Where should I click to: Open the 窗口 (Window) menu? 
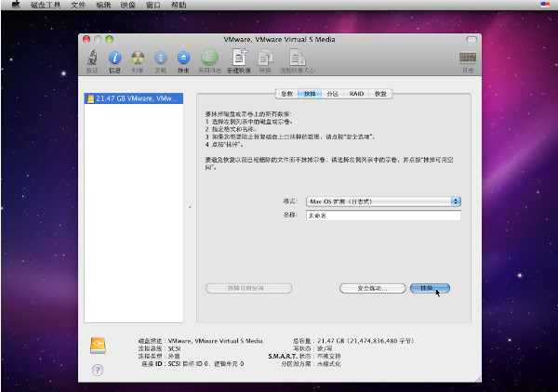click(153, 5)
